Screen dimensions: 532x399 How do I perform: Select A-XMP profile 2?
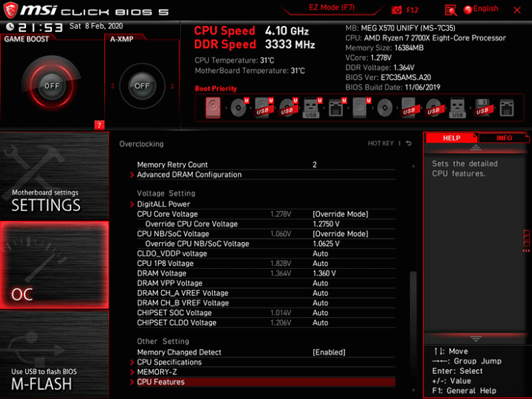point(113,86)
